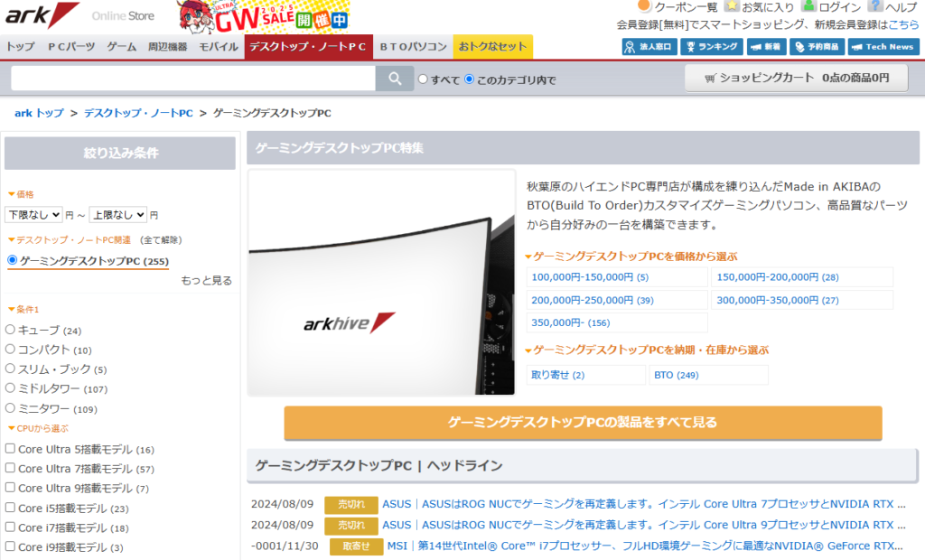Select the デスクトップ・ノートPC tab
The height and width of the screenshot is (560, 925).
click(x=309, y=47)
